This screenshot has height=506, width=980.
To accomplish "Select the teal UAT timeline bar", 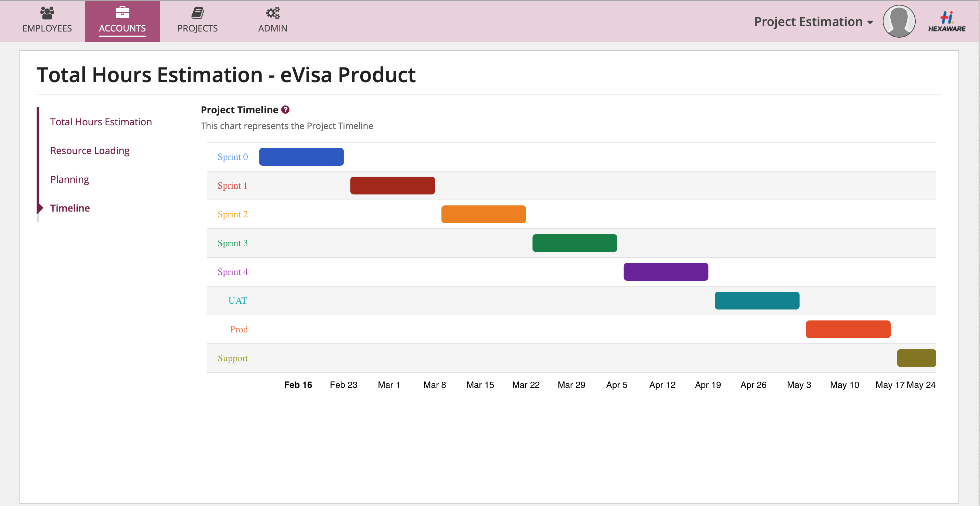I will [x=757, y=301].
